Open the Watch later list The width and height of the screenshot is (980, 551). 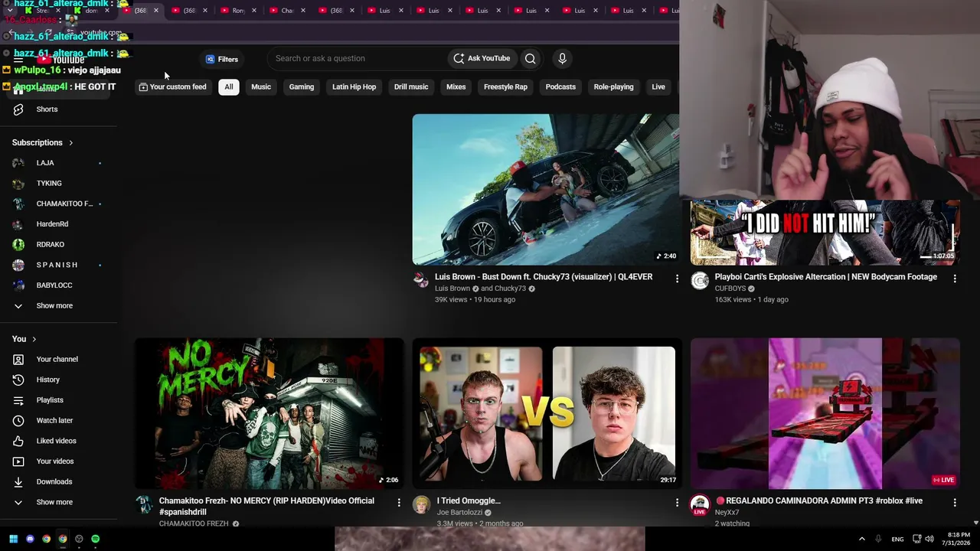[59, 420]
